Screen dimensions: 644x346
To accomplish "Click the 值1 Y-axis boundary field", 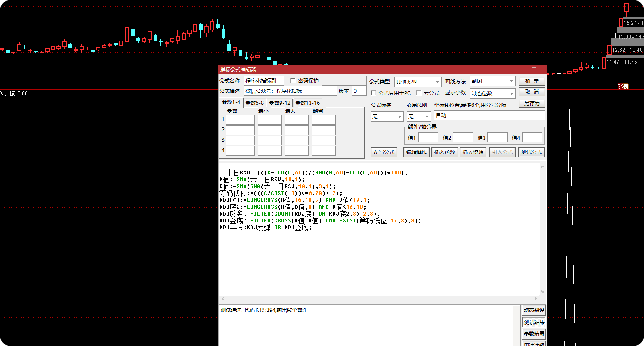I will pos(428,137).
